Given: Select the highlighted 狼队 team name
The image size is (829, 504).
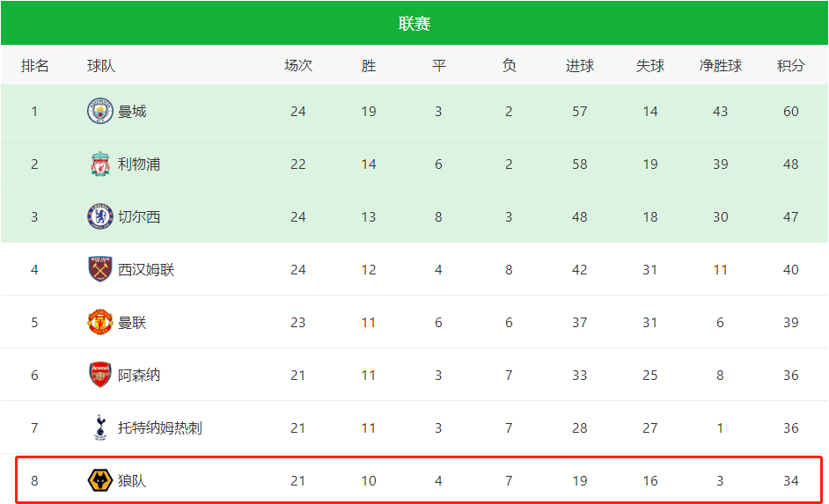Looking at the screenshot, I should (x=132, y=481).
